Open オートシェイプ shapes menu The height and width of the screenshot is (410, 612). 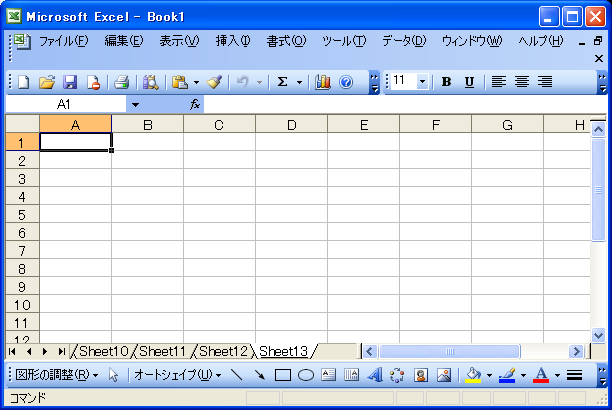(x=178, y=375)
